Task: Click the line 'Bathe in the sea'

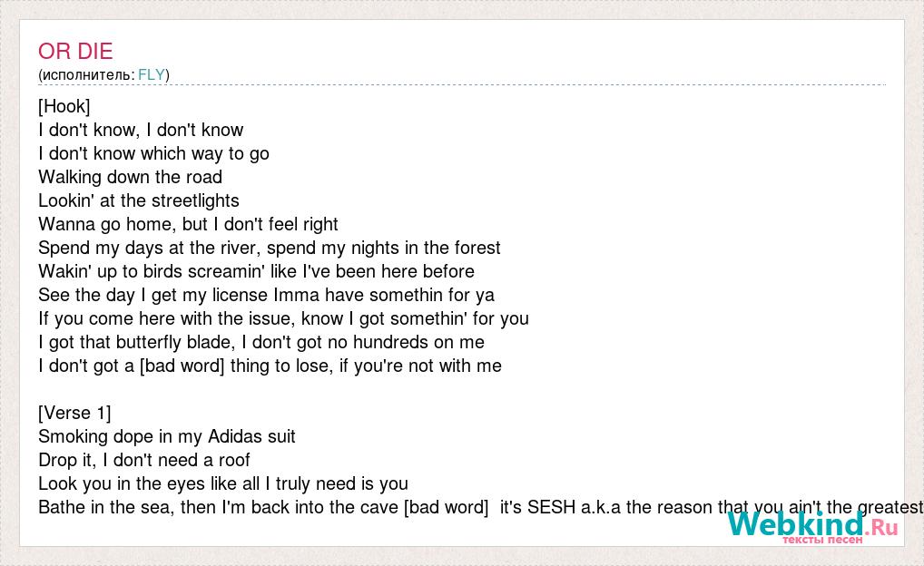Action: click(x=480, y=507)
